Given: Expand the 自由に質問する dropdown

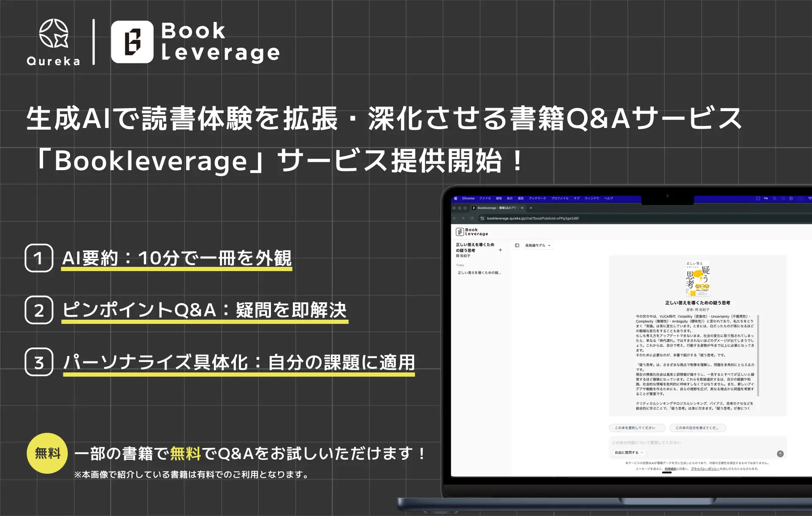Looking at the screenshot, I should tap(628, 453).
